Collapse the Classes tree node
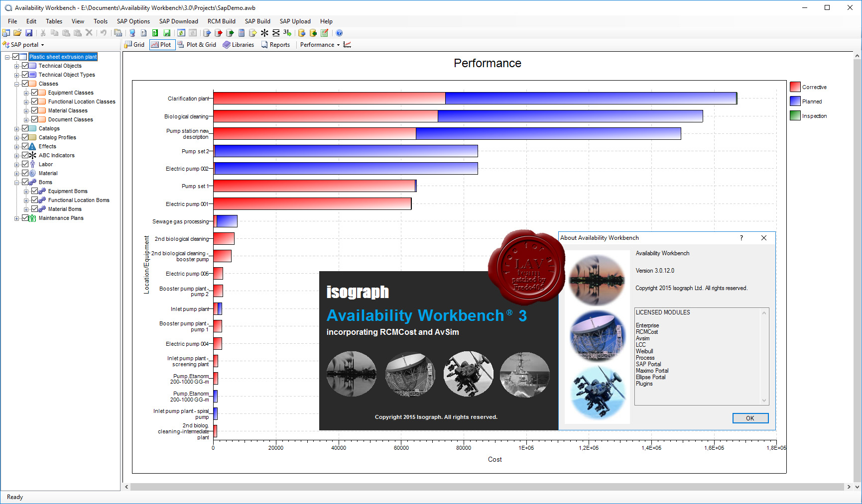Viewport: 862px width, 504px height. click(x=17, y=84)
